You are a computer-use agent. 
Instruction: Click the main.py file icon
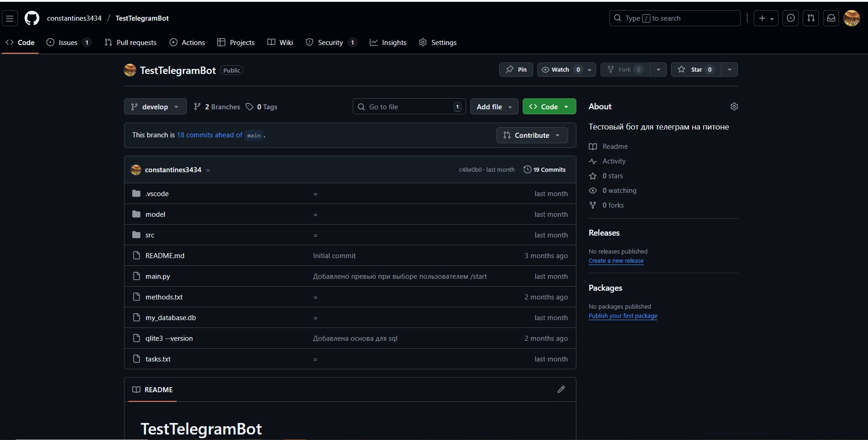coord(136,276)
